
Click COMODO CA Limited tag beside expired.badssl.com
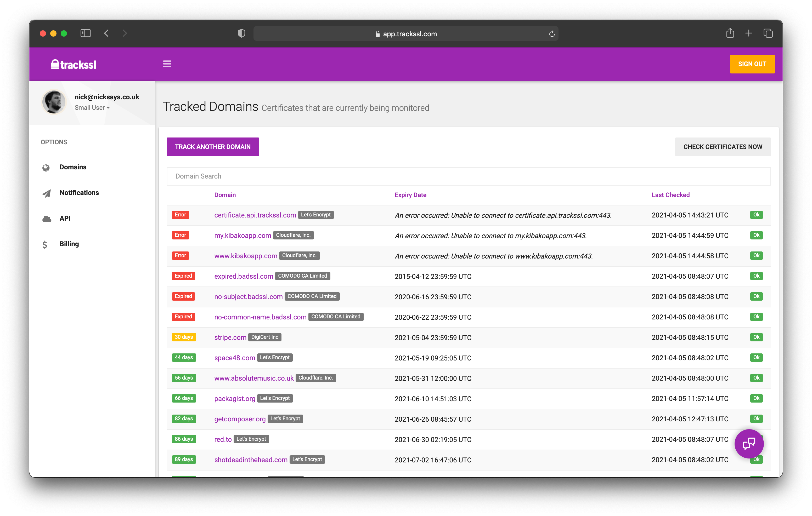(x=302, y=276)
